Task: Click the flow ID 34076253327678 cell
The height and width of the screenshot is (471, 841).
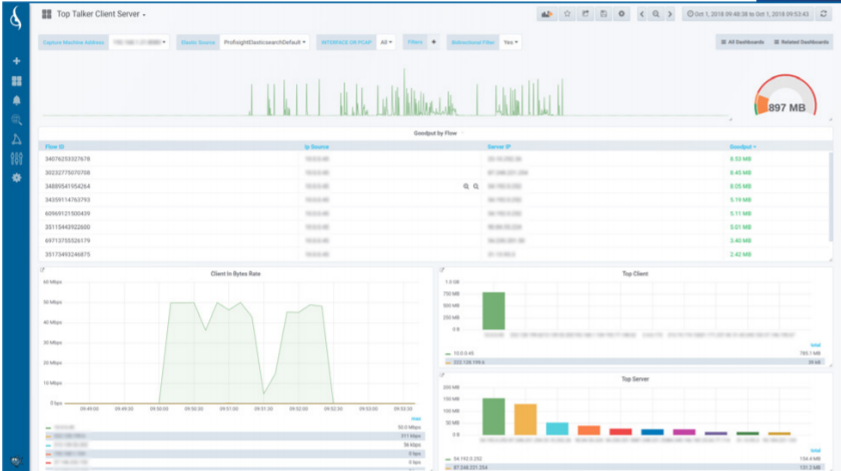Action: pyautogui.click(x=68, y=159)
